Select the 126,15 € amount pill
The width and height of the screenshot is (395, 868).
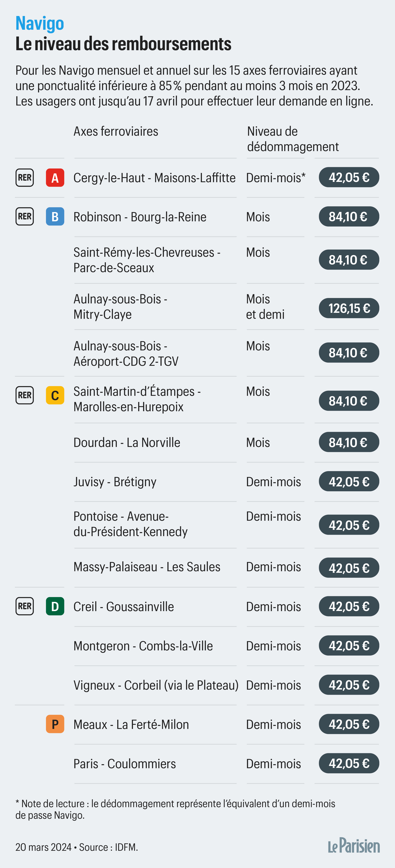(x=349, y=308)
